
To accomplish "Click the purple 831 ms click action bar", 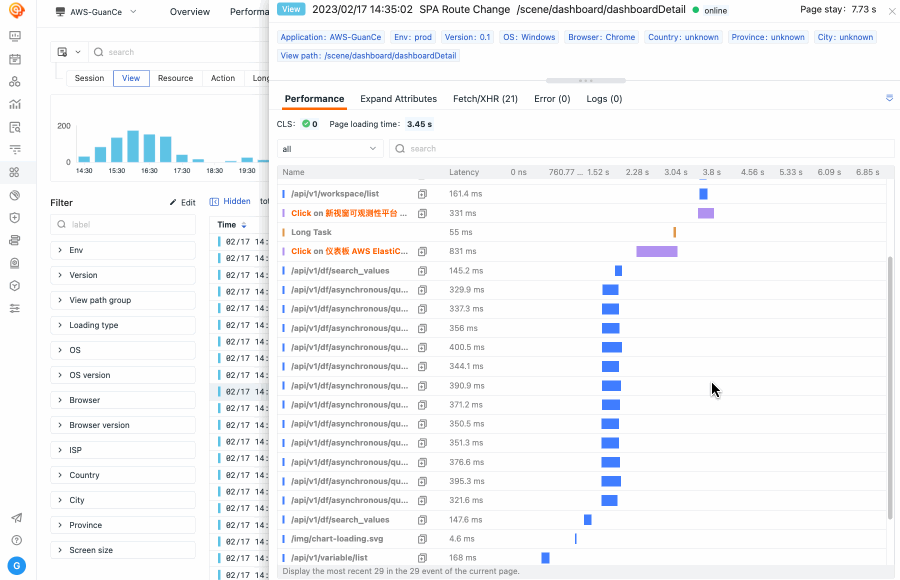I will tap(657, 252).
